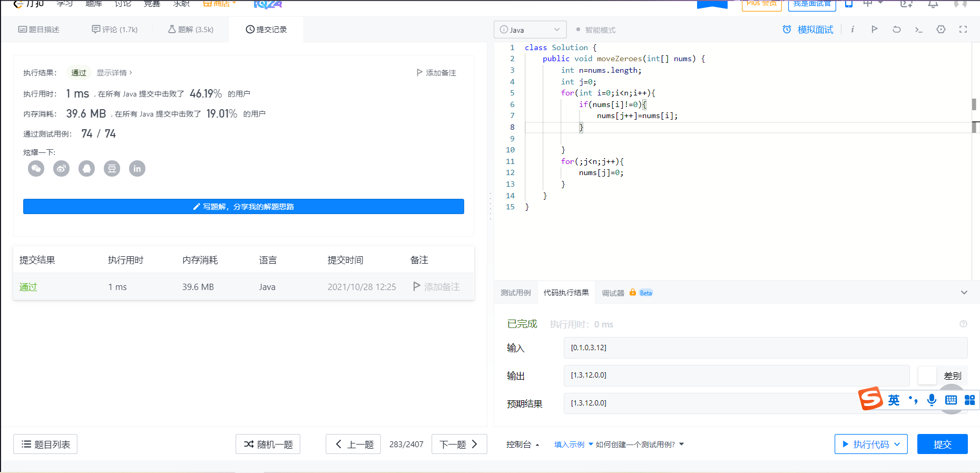Open Plus 会员 membership link
Screen dimensions: 980x473
click(761, 4)
